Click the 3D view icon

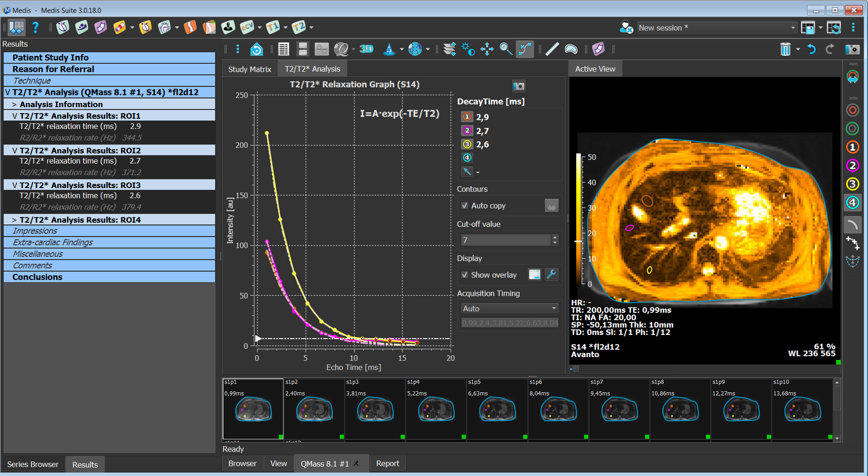point(366,49)
